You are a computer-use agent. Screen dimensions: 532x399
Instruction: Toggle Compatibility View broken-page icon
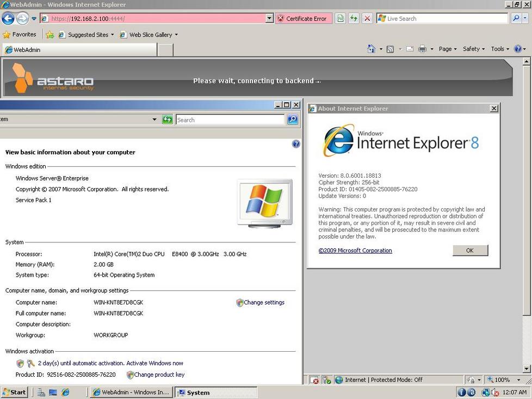[x=341, y=18]
